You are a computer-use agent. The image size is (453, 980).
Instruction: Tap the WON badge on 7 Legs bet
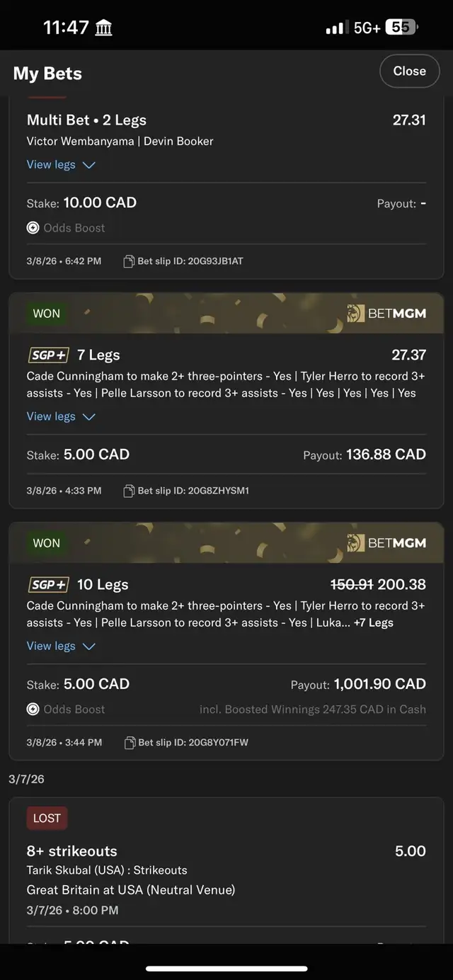(46, 313)
